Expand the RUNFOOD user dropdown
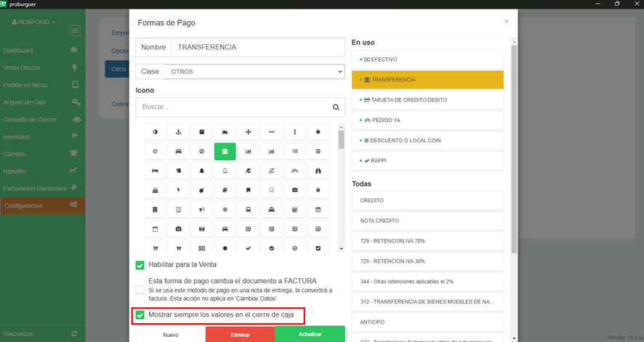The width and height of the screenshot is (644, 342). click(x=33, y=22)
